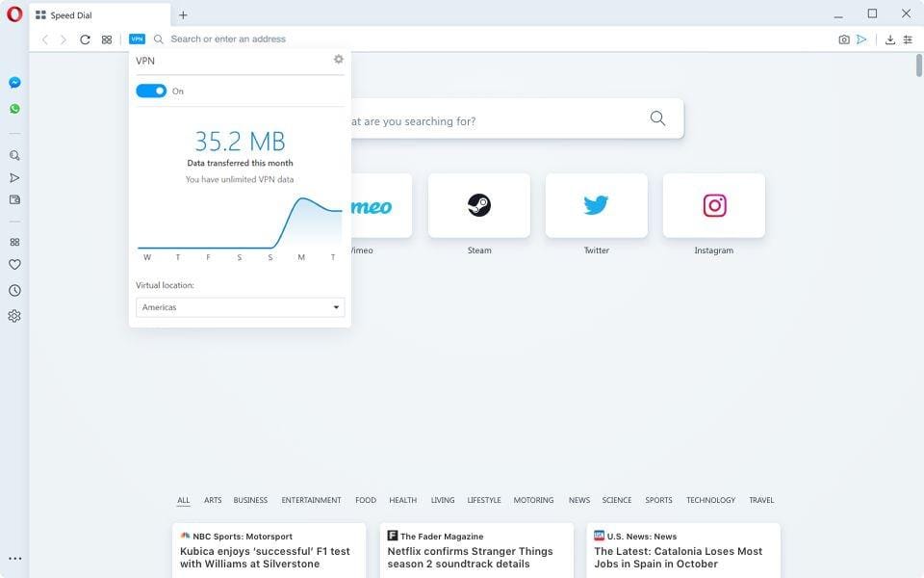
Task: Turn off the VPN toggle
Action: pyautogui.click(x=151, y=91)
